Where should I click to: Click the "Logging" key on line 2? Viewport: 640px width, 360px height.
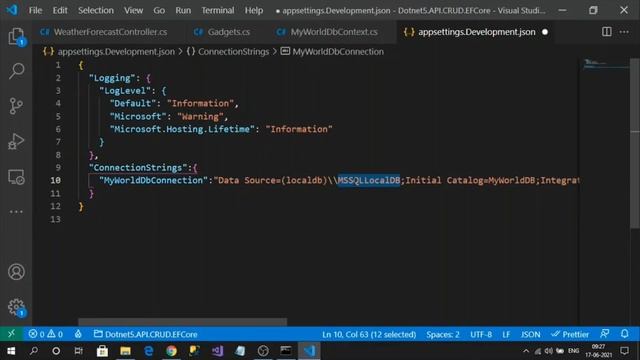(112, 78)
